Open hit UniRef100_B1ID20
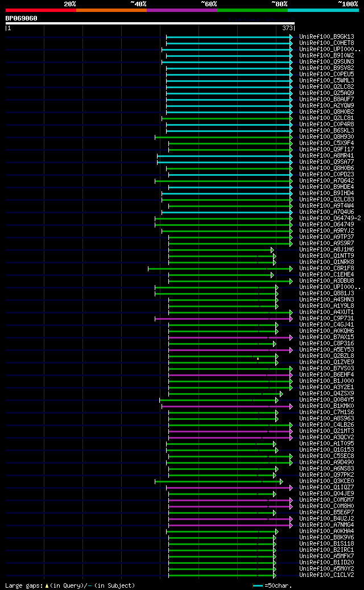This screenshot has width=364, height=590. click(x=327, y=562)
